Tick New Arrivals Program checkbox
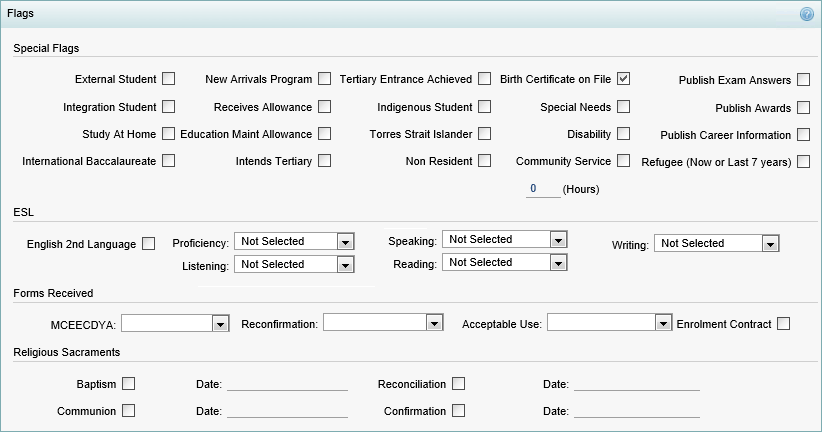The image size is (822, 432). [x=325, y=79]
